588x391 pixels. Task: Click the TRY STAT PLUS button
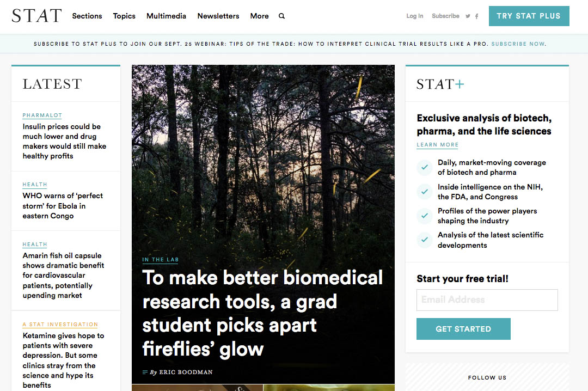[x=529, y=16]
